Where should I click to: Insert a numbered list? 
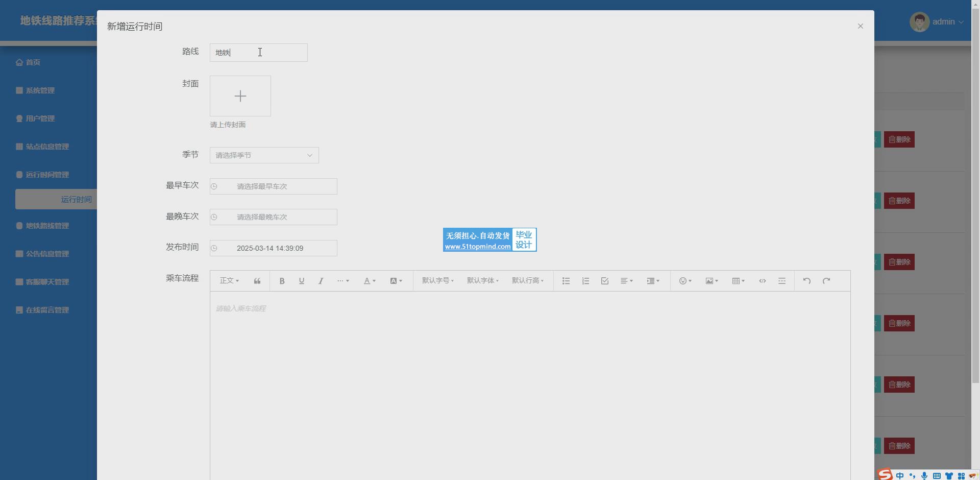coord(585,281)
